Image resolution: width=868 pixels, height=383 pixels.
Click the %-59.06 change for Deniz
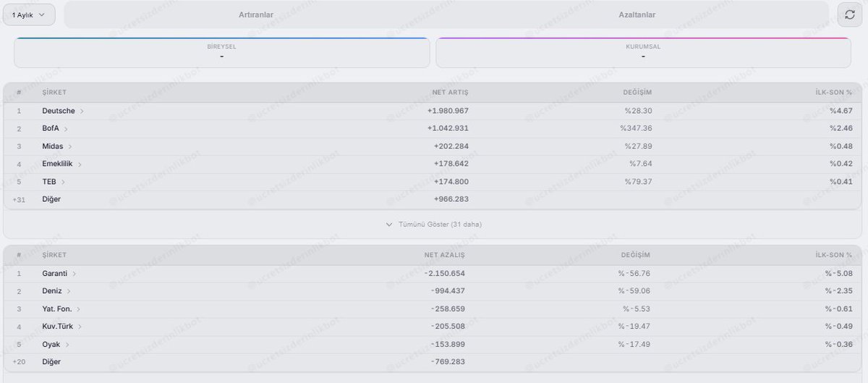tap(634, 291)
